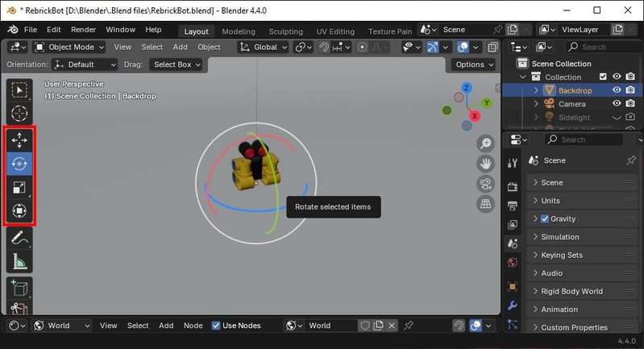Open the Render menu
Image resolution: width=644 pixels, height=349 pixels.
(83, 30)
